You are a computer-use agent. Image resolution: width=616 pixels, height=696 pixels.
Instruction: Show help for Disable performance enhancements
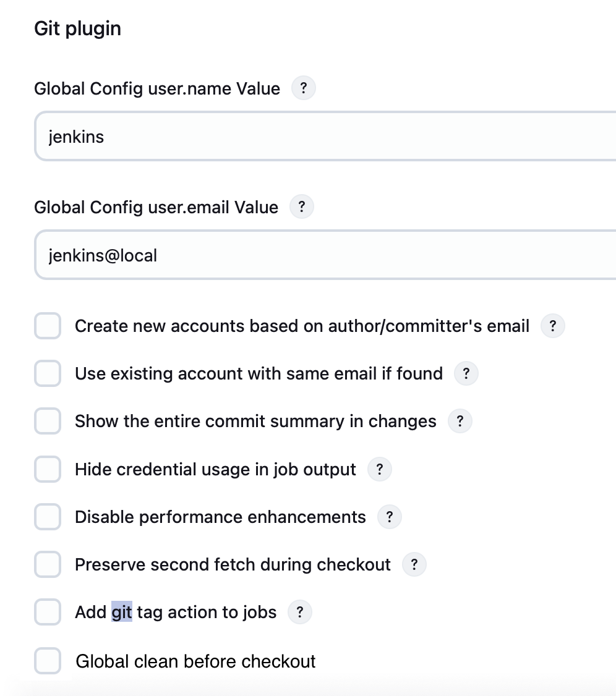click(389, 517)
